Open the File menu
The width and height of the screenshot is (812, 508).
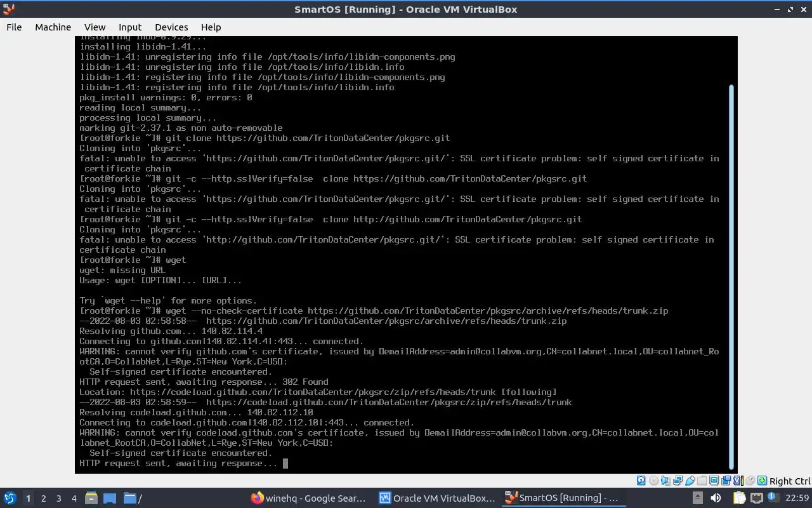(14, 27)
